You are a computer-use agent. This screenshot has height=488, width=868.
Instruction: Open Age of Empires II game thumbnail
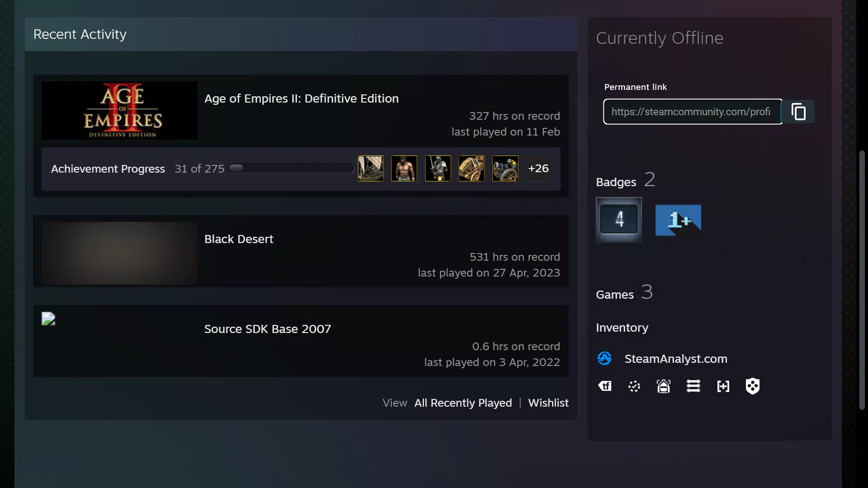click(x=120, y=110)
